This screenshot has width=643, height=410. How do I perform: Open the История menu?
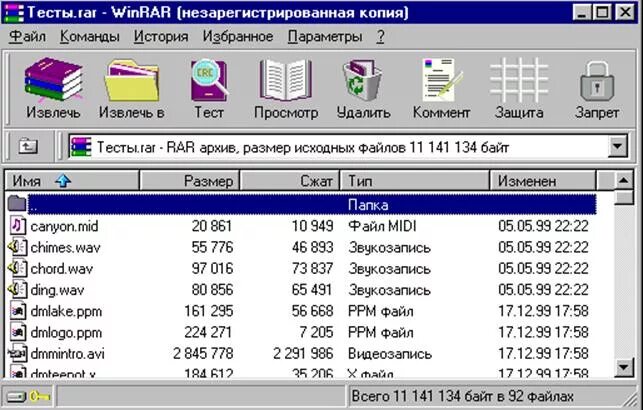tap(161, 36)
